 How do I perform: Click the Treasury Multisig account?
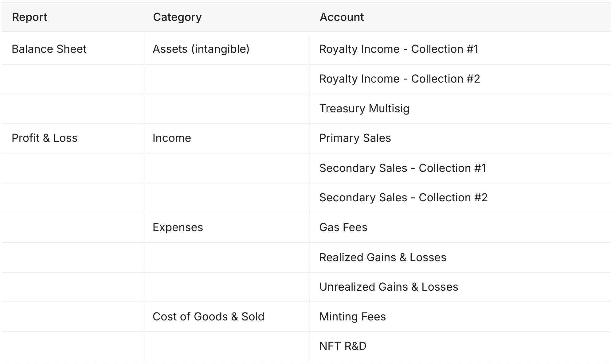364,109
